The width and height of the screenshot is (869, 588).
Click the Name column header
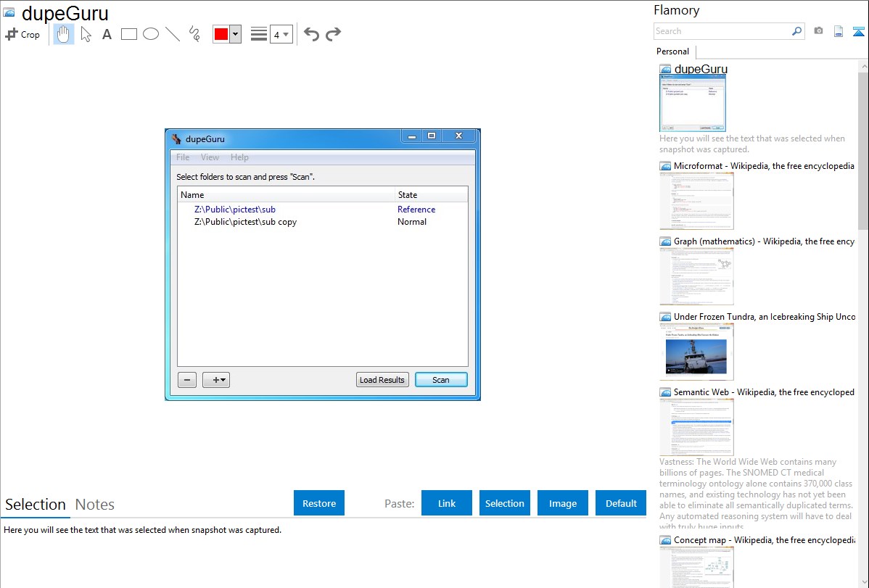click(x=286, y=195)
